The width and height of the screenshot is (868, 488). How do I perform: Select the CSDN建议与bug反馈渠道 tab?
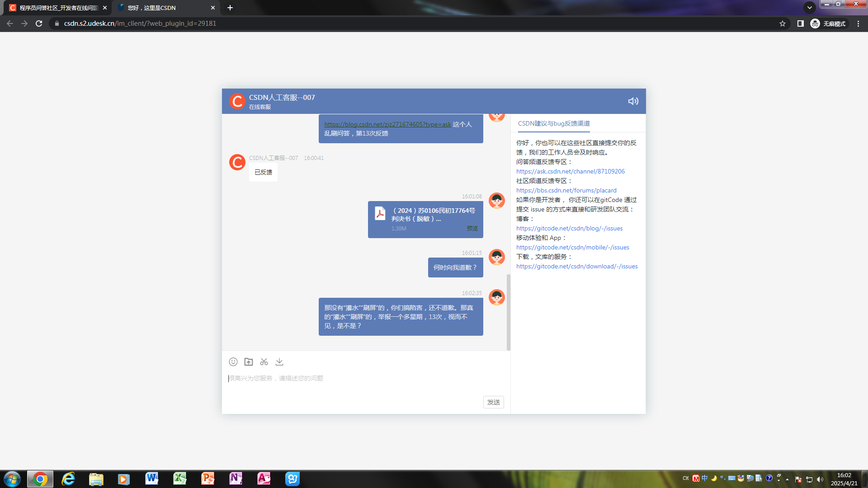(554, 123)
